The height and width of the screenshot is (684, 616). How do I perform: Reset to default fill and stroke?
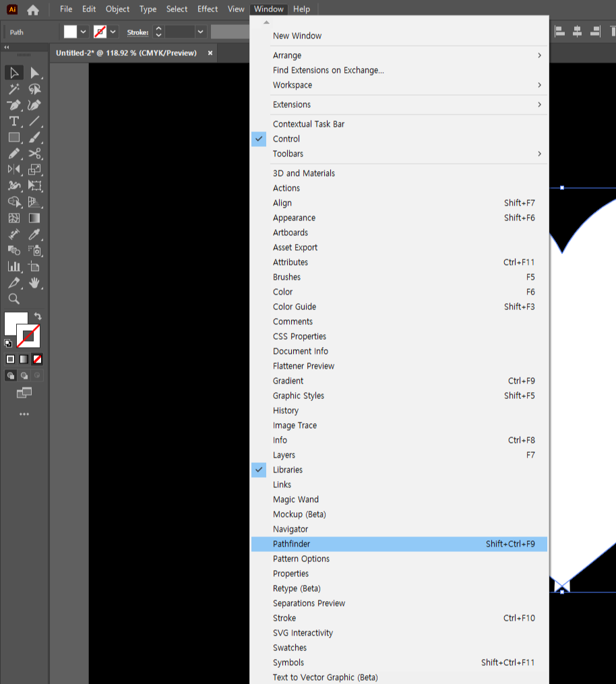(x=8, y=343)
